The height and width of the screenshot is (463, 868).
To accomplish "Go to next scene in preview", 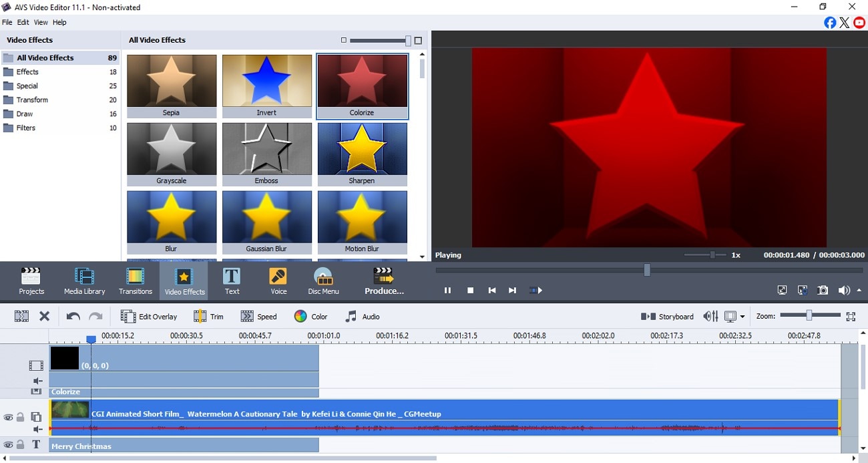I will coord(535,291).
